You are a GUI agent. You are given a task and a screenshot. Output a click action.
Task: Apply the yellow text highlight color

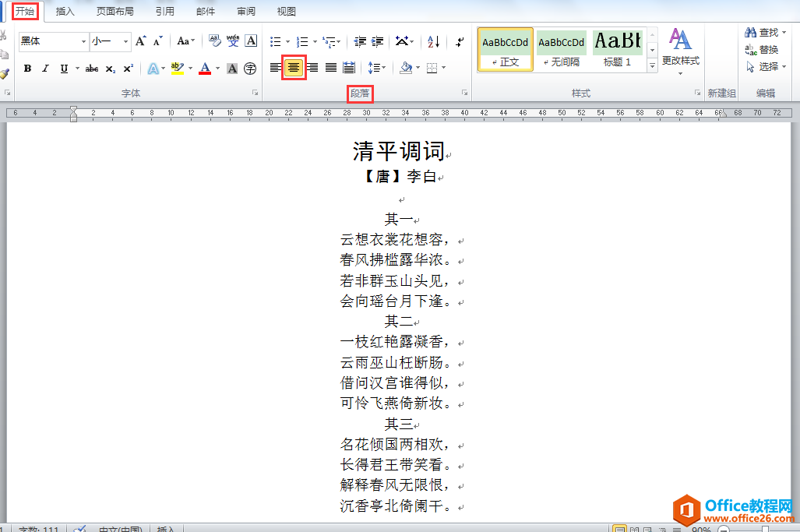point(177,69)
